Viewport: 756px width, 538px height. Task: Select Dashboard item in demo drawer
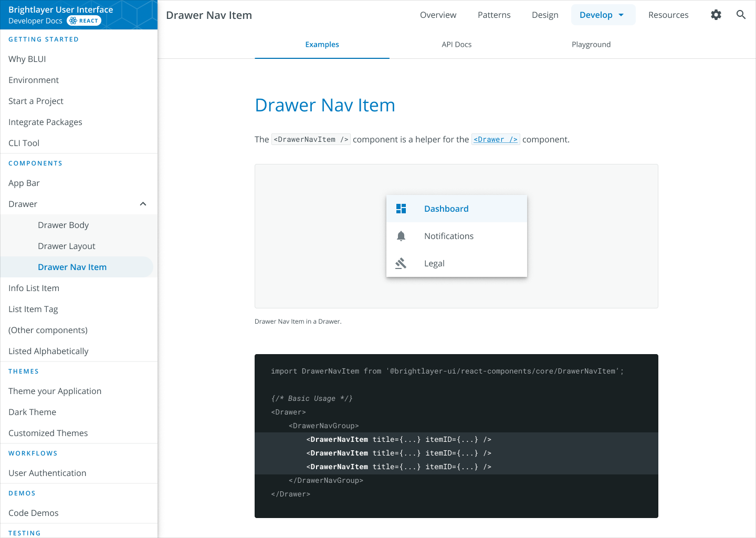pos(457,209)
